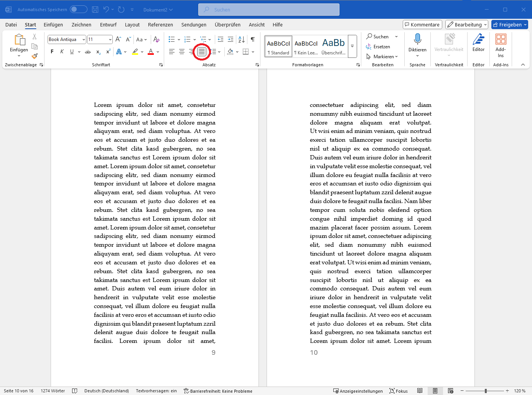
Task: Switch to Web Layout view icon
Action: (451, 391)
